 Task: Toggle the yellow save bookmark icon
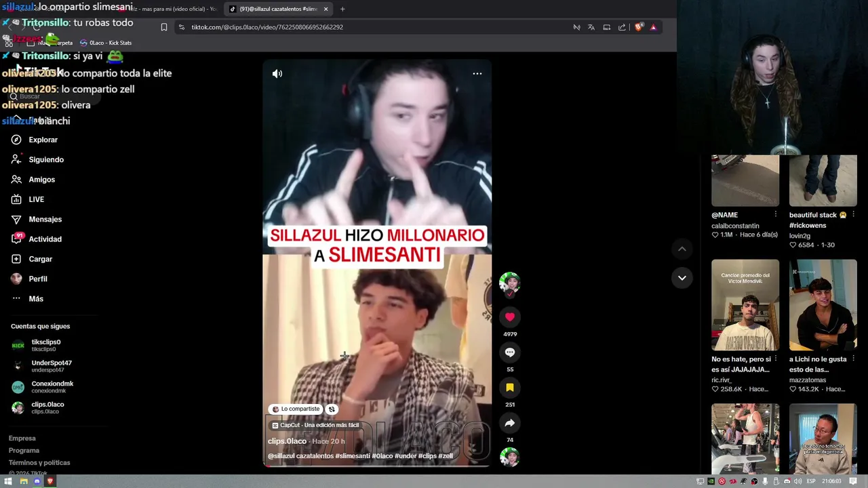pos(510,387)
